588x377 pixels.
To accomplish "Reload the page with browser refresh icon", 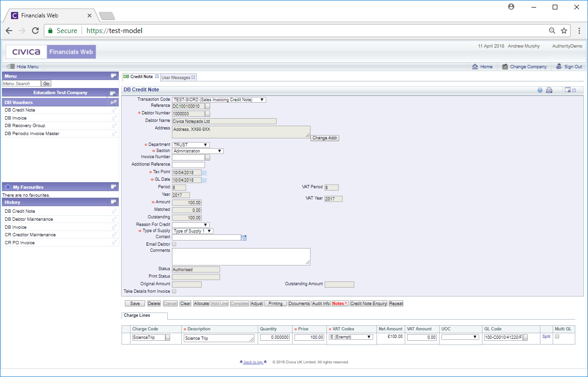I will click(35, 31).
